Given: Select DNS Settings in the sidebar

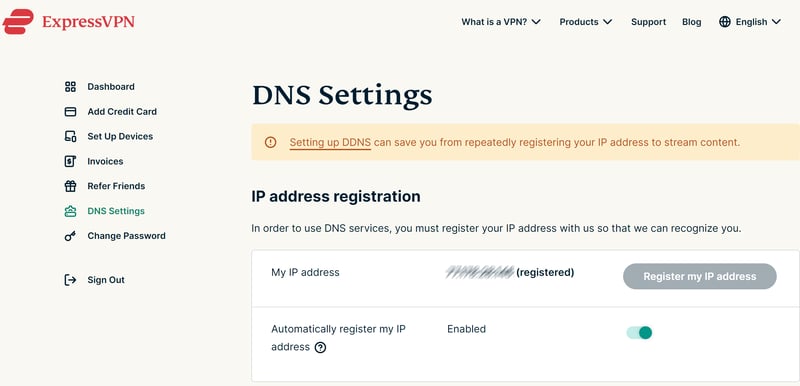Looking at the screenshot, I should (116, 211).
